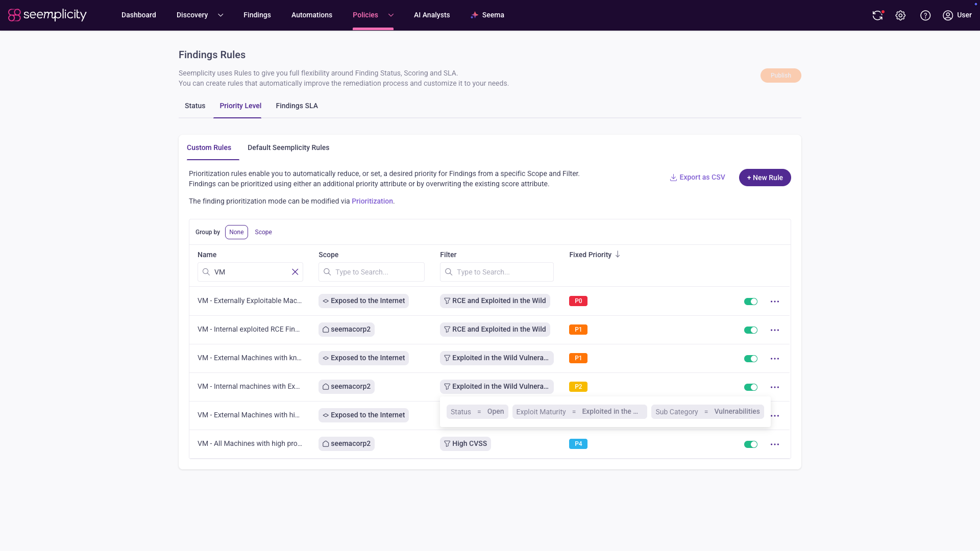
Task: Open three-dot menu for High CVSS rule
Action: point(775,444)
